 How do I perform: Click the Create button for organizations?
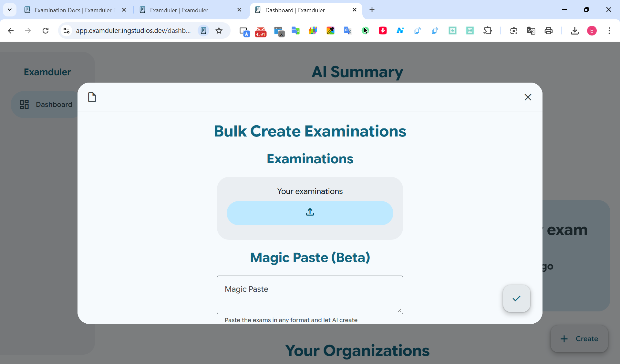(579, 339)
